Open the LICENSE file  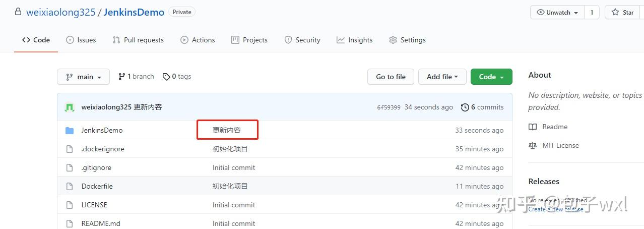[x=94, y=205]
